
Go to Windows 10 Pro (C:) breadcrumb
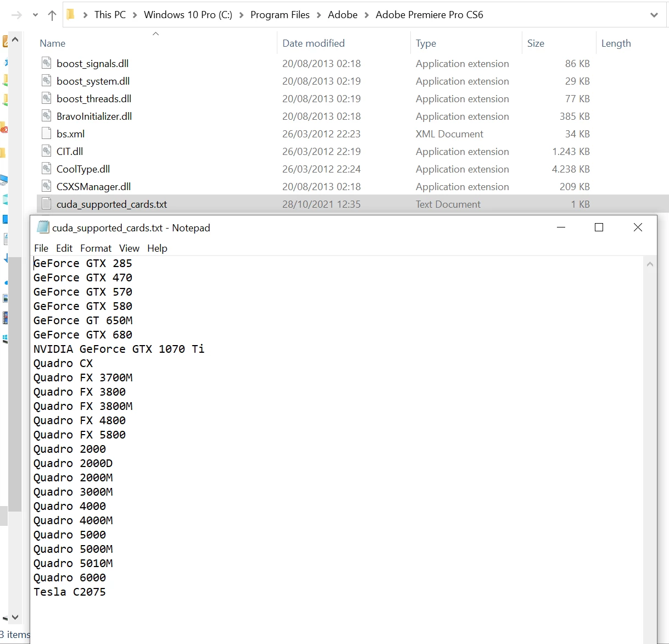coord(188,15)
